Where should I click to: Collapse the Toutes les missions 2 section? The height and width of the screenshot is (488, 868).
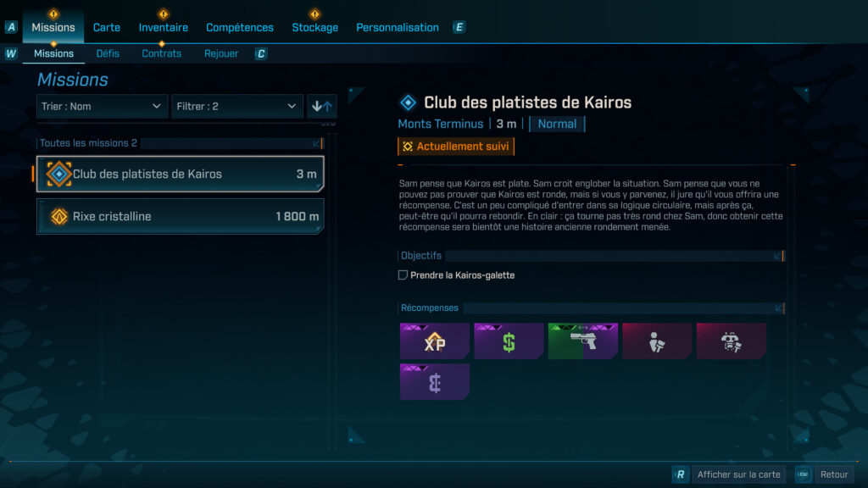click(317, 143)
